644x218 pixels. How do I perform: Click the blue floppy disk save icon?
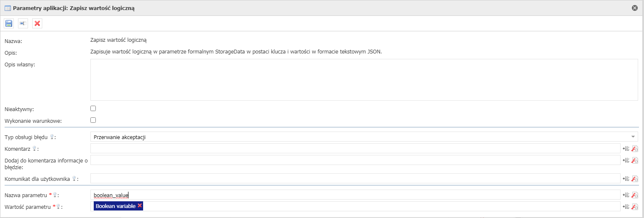(x=9, y=23)
